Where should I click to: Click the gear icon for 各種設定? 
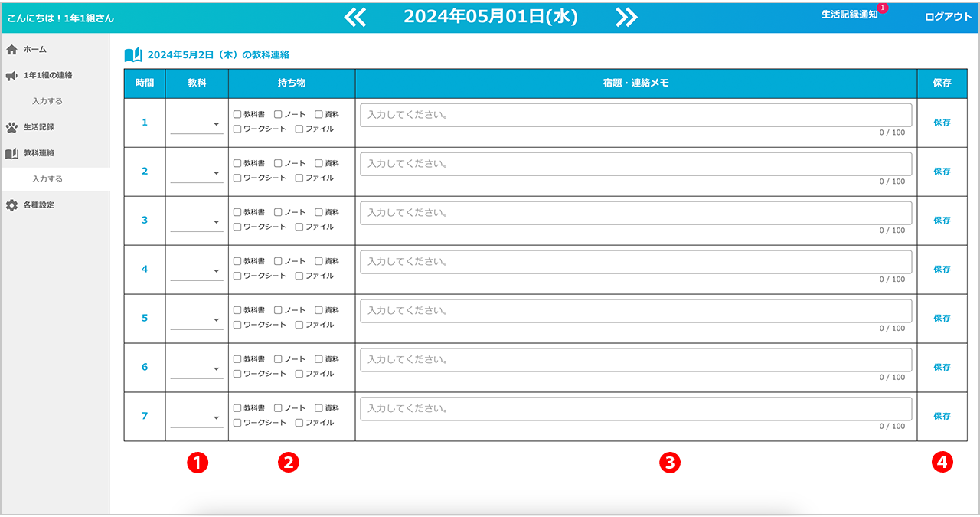pos(11,205)
